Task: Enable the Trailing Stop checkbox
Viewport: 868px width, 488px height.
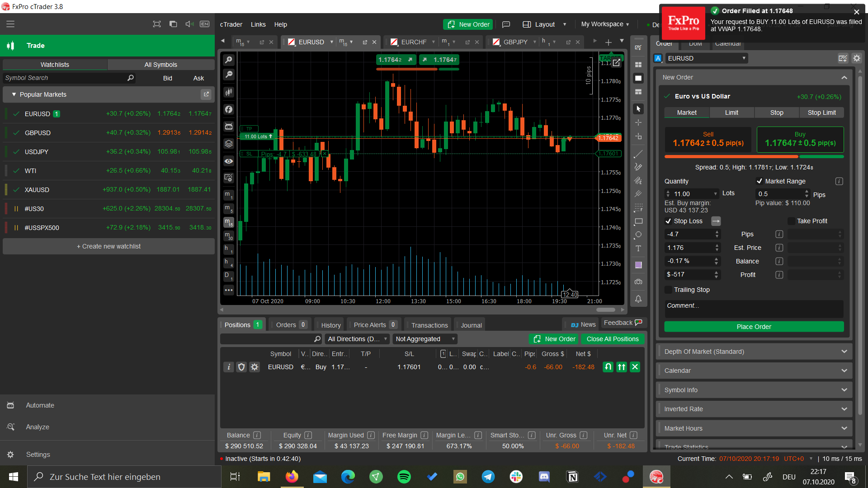Action: pos(668,290)
